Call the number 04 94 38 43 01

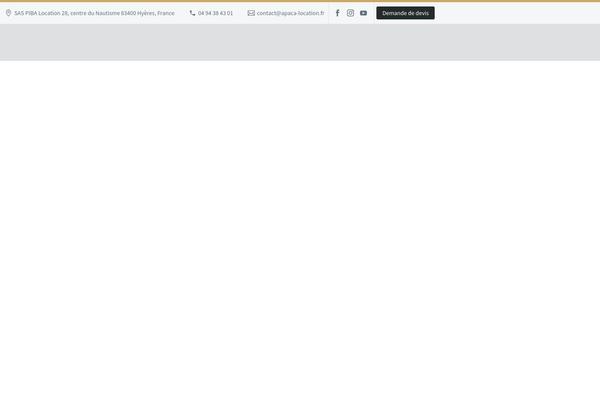click(x=215, y=13)
